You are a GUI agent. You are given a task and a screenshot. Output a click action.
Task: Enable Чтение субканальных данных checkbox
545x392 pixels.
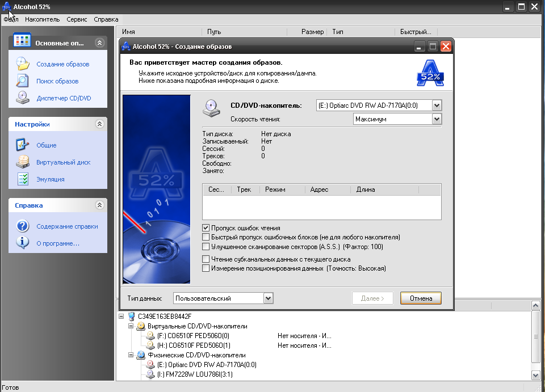206,259
